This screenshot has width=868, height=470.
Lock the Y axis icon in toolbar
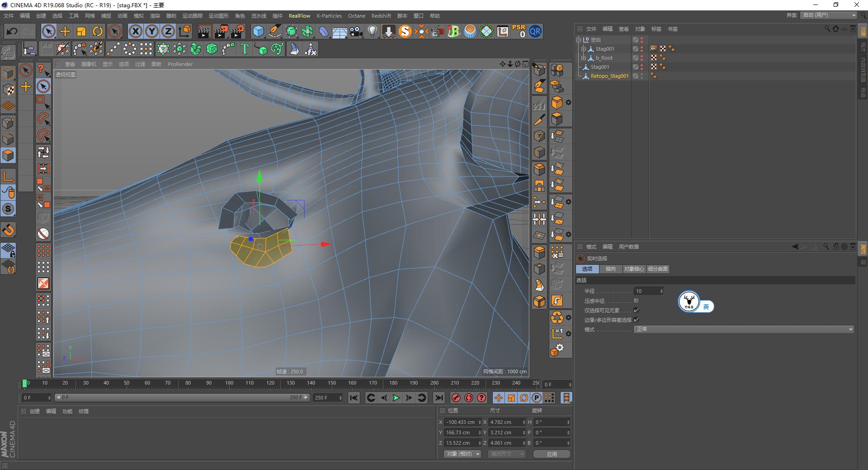[151, 31]
